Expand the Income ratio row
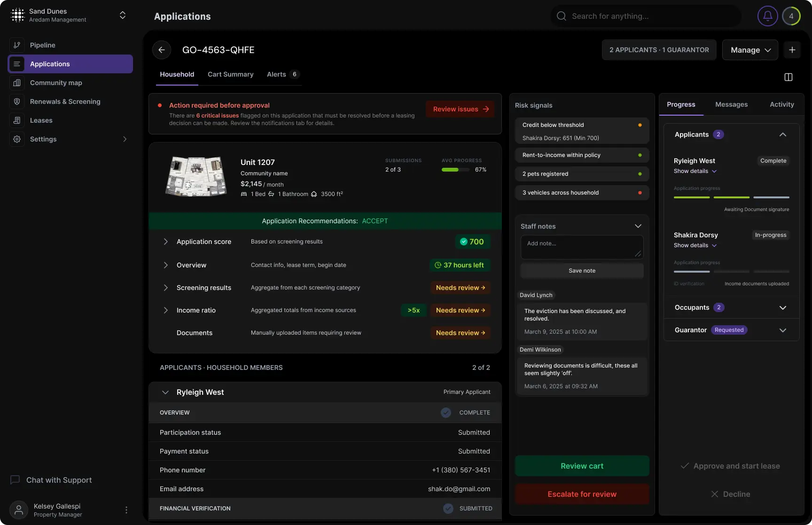Viewport: 812px width, 525px height. 165,310
